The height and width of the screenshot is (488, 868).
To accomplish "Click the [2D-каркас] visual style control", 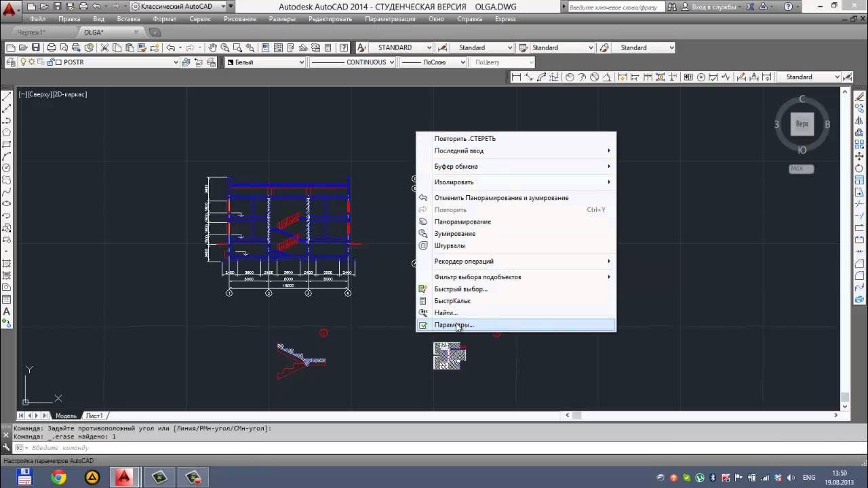I will pos(70,94).
